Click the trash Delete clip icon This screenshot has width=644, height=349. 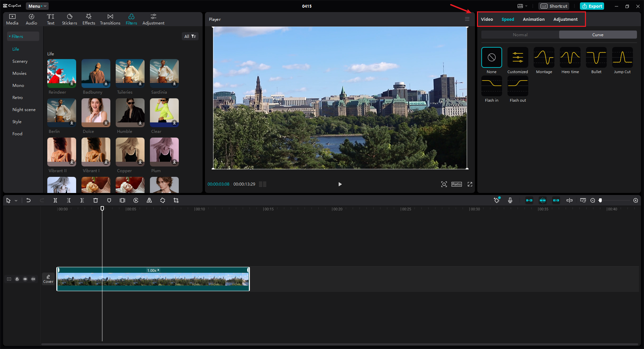(96, 200)
